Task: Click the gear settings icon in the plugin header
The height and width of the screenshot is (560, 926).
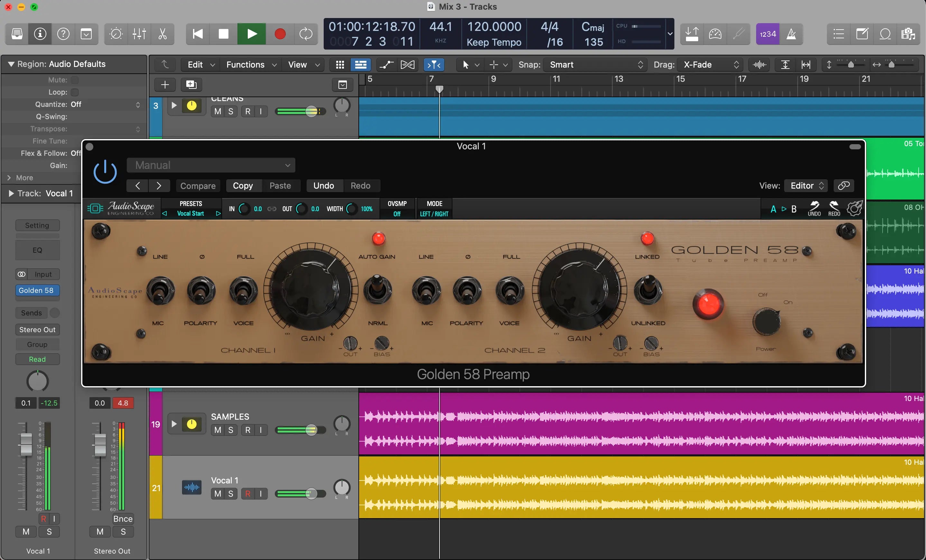Action: 855,209
